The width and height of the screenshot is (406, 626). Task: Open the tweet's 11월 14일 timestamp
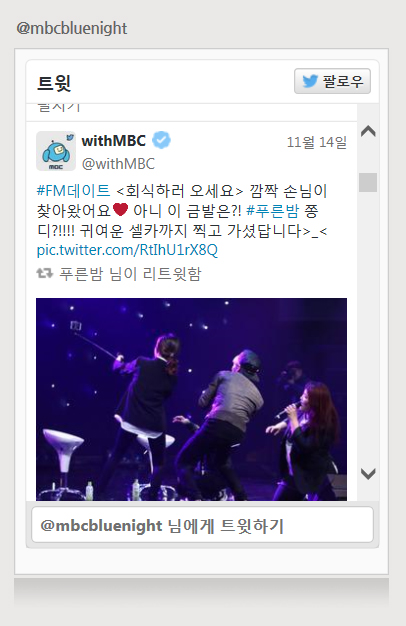(x=317, y=142)
